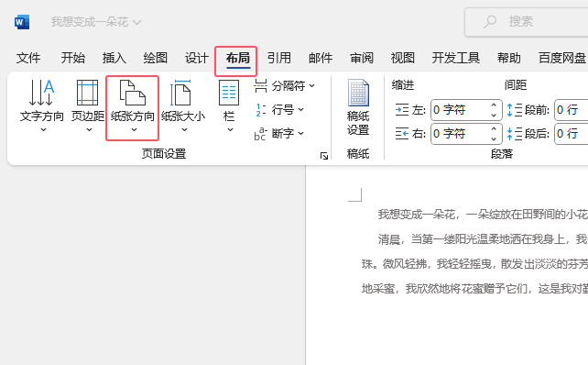The width and height of the screenshot is (588, 365).
Task: Click the 断字 hyphenation icon
Action: [260, 134]
